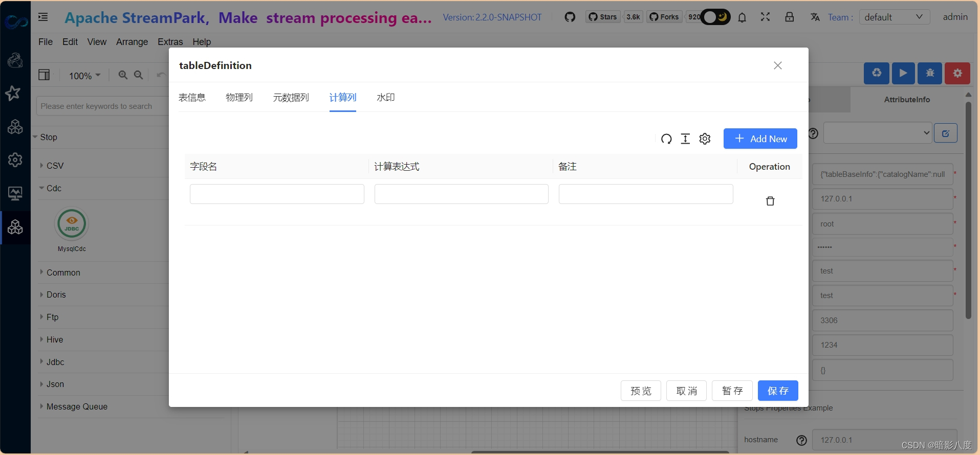
Task: Click the zoom in magnifier
Action: click(x=123, y=75)
